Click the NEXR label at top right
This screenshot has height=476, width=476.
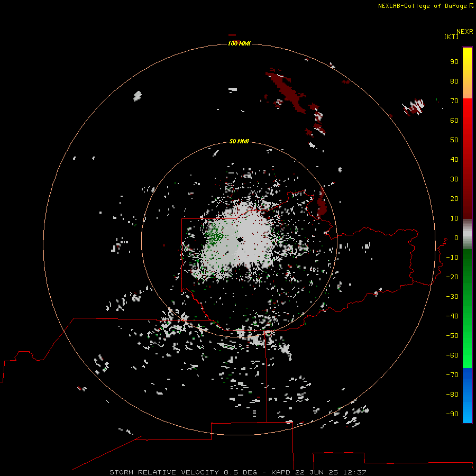(x=464, y=32)
